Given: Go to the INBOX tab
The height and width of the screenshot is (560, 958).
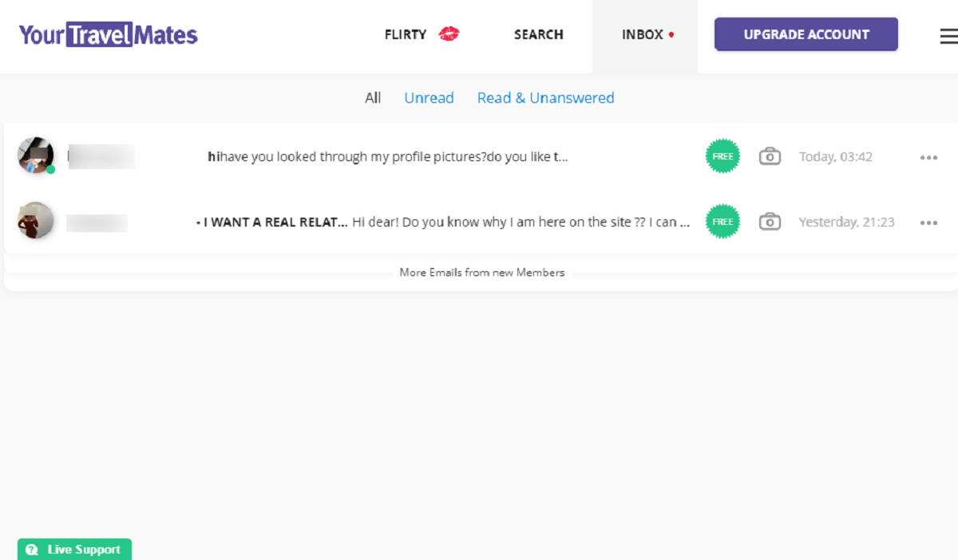Looking at the screenshot, I should click(x=643, y=34).
